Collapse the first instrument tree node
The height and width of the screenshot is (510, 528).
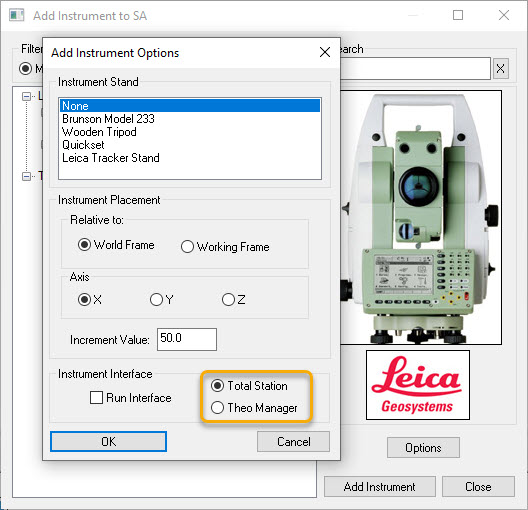(x=26, y=97)
